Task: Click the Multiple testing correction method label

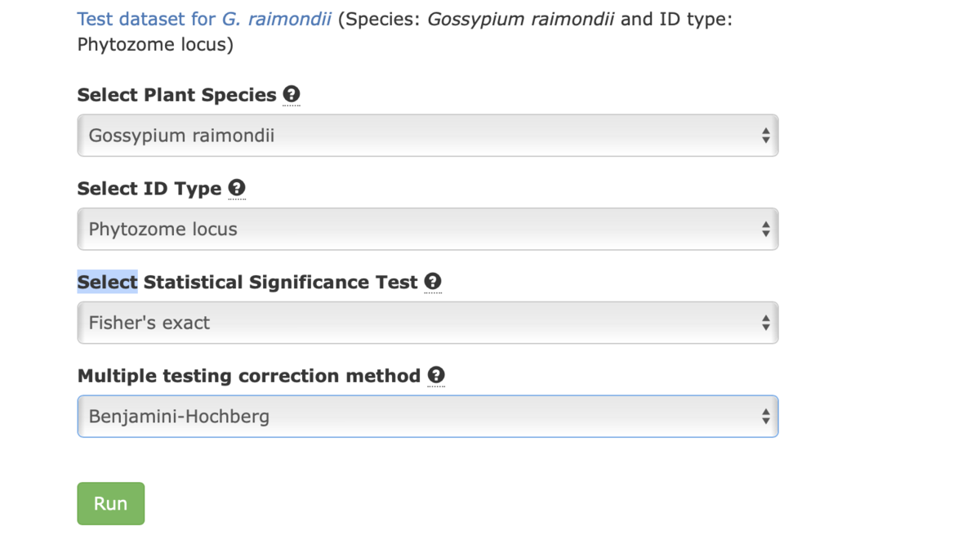Action: (249, 376)
